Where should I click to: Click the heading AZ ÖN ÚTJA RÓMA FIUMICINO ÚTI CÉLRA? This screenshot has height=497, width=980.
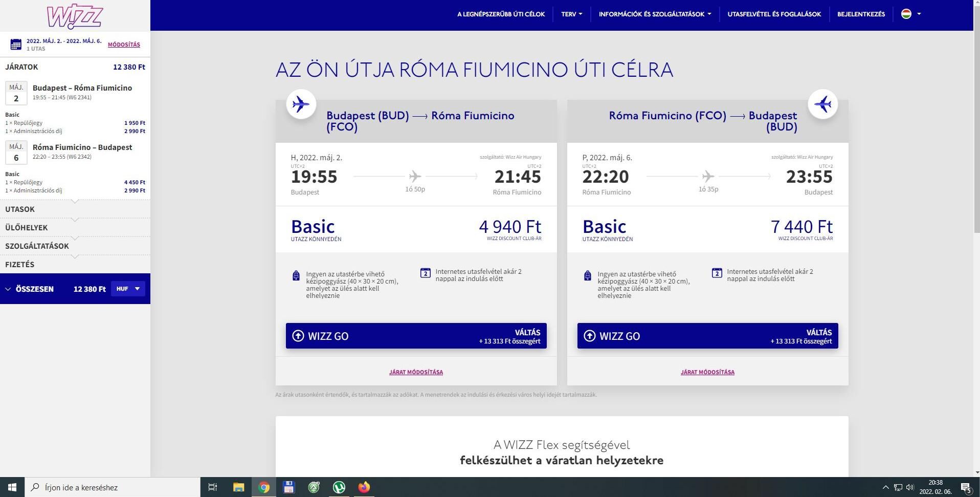[474, 70]
